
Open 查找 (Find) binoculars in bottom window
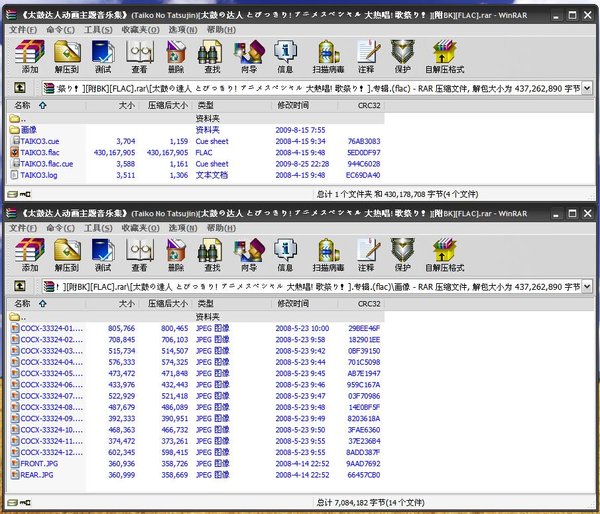tap(212, 255)
